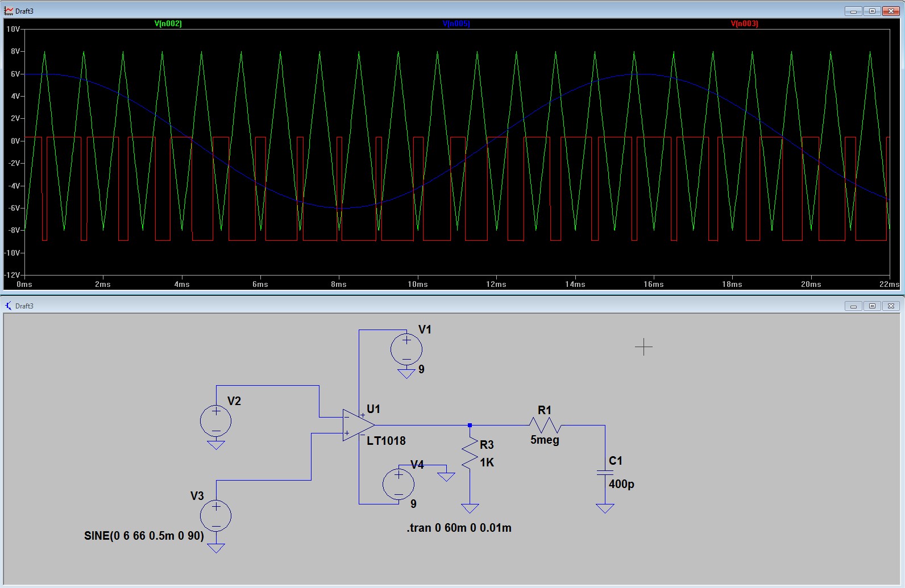Click the Draft3 title of the schematic window
This screenshot has width=905, height=588.
(24, 306)
